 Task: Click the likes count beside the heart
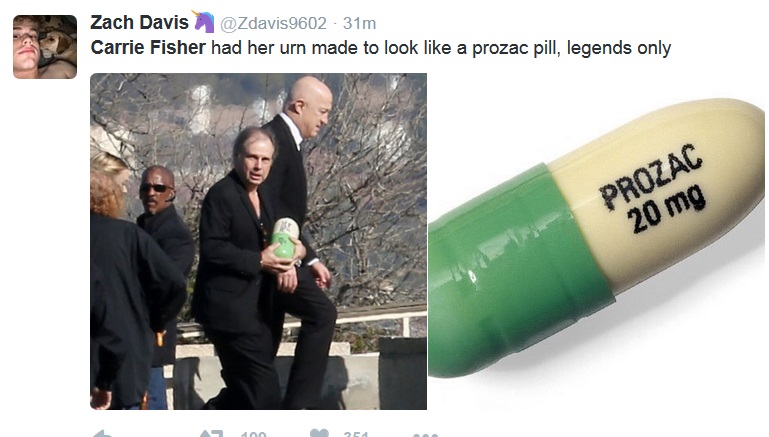coord(356,434)
